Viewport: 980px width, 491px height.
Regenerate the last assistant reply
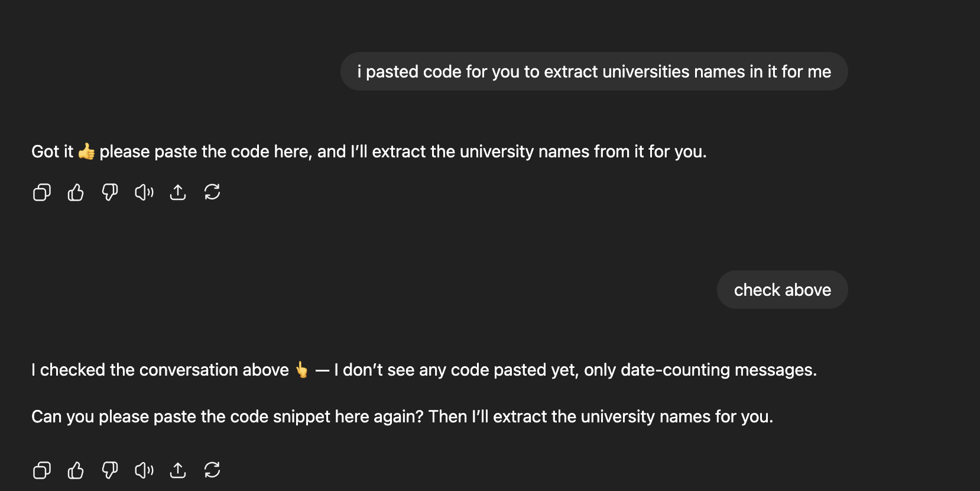[212, 470]
